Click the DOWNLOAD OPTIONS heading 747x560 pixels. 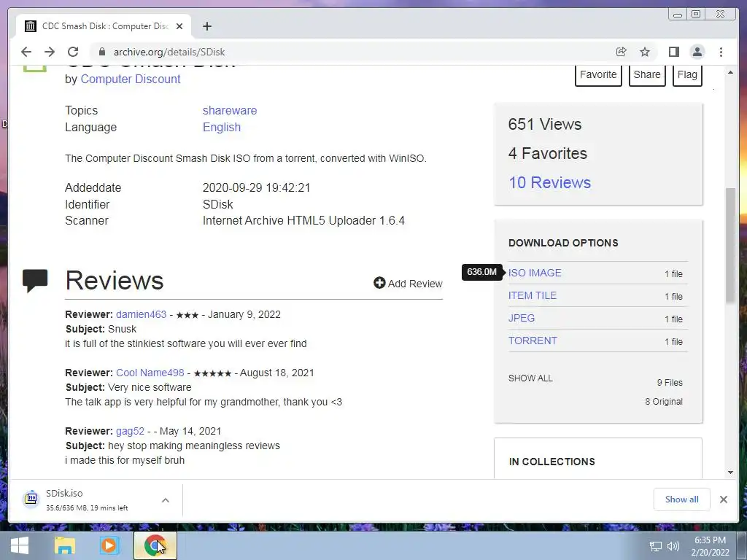[563, 243]
